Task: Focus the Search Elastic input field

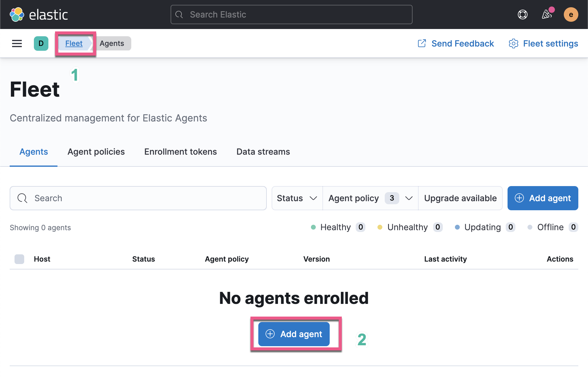Action: [292, 14]
